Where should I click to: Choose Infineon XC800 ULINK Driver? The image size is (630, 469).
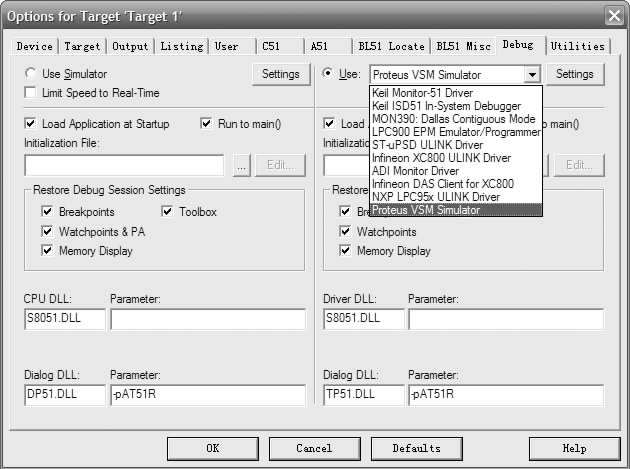coord(456,158)
